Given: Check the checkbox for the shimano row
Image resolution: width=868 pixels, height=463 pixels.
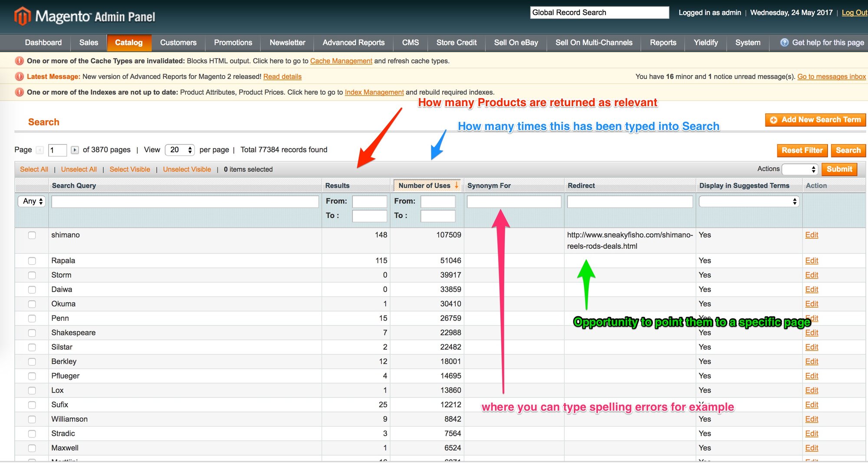Looking at the screenshot, I should coord(32,235).
